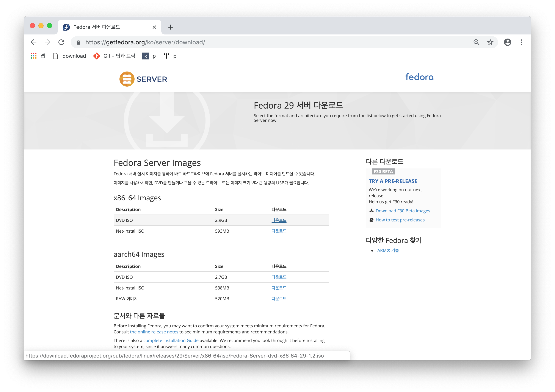
Task: Click the bookmark star icon
Action: (490, 42)
